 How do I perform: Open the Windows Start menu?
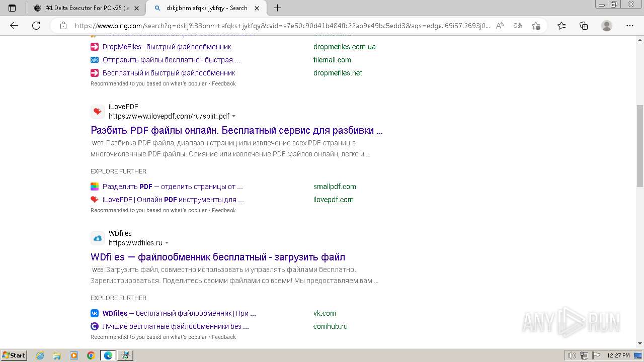[x=14, y=355]
